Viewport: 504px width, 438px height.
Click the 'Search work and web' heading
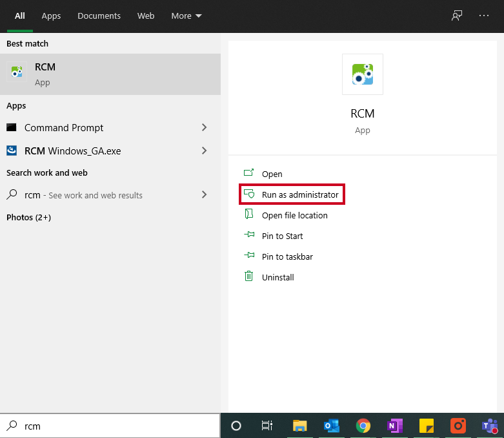click(47, 173)
